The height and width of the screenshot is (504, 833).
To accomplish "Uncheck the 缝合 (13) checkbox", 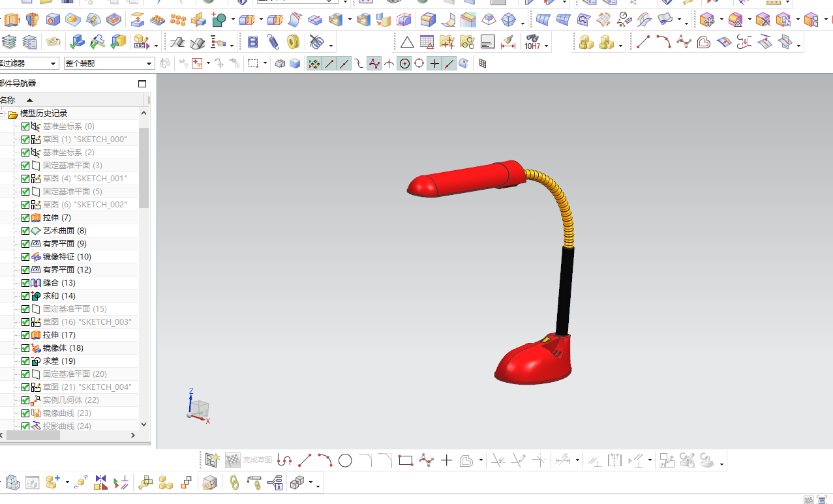I will [x=25, y=283].
